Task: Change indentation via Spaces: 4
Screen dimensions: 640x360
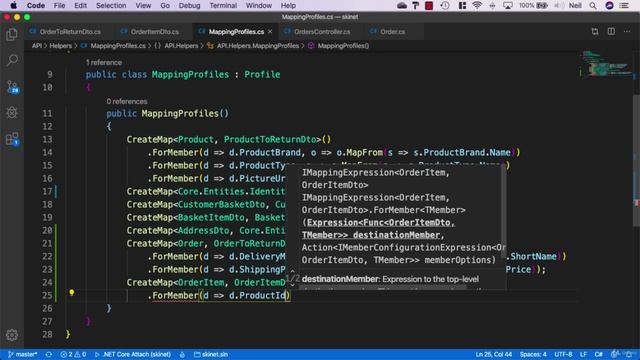Action: click(x=533, y=354)
